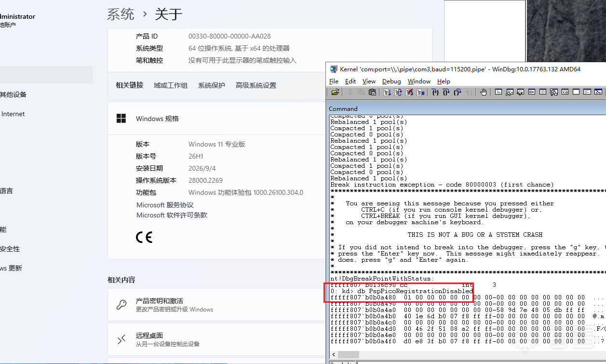Click the 'THIS IS NOT A BUG OR A SYSTEM CRASH' line
Screen dimensions: 606x364
coord(475,235)
